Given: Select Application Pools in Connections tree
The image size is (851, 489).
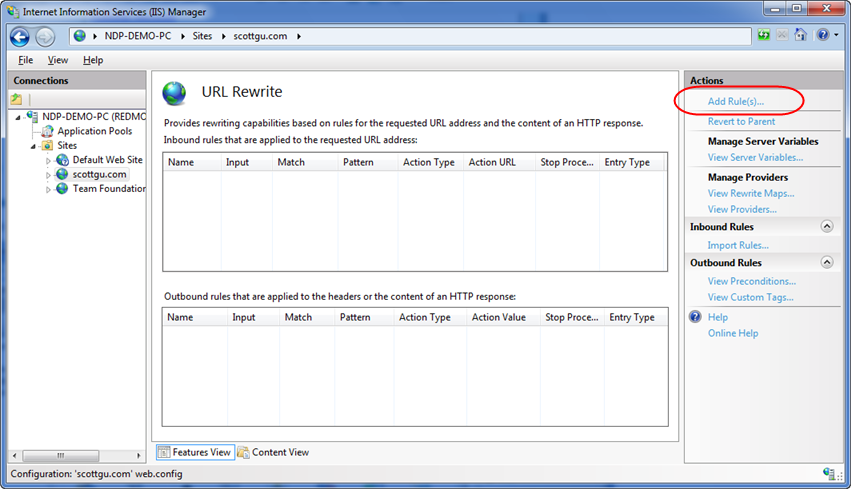Looking at the screenshot, I should pos(95,131).
